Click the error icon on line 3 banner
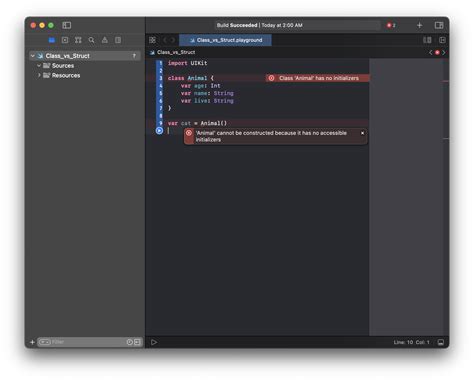Image resolution: width=474 pixels, height=381 pixels. tap(271, 78)
